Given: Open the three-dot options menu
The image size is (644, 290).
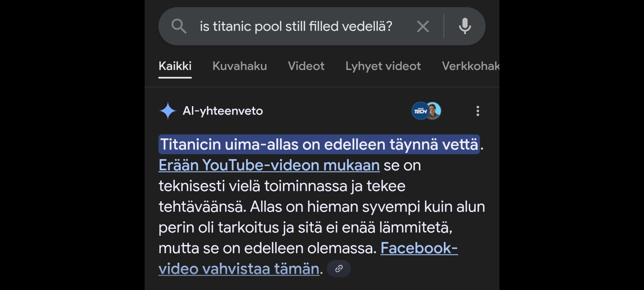Looking at the screenshot, I should tap(478, 111).
